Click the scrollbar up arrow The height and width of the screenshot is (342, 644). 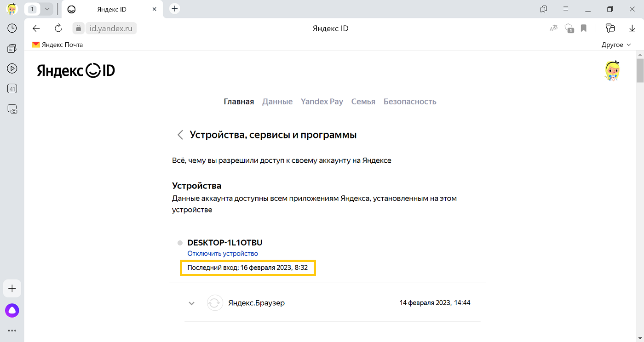(640, 54)
